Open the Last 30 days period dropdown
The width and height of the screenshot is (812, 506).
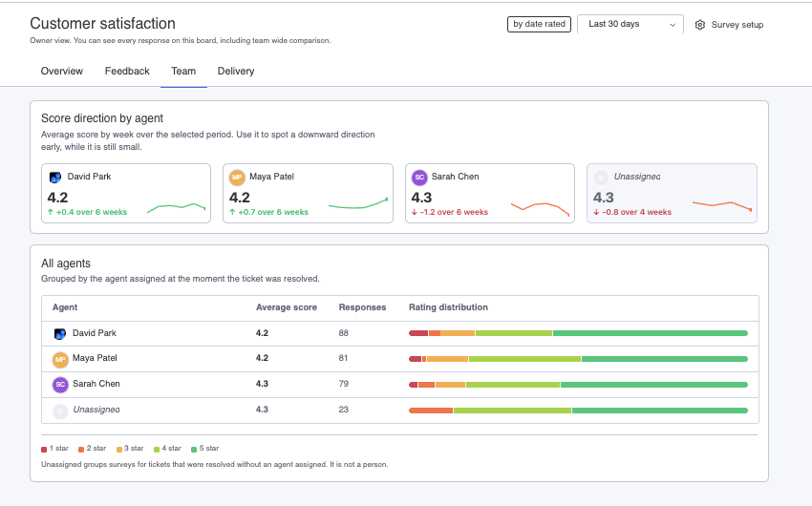630,24
